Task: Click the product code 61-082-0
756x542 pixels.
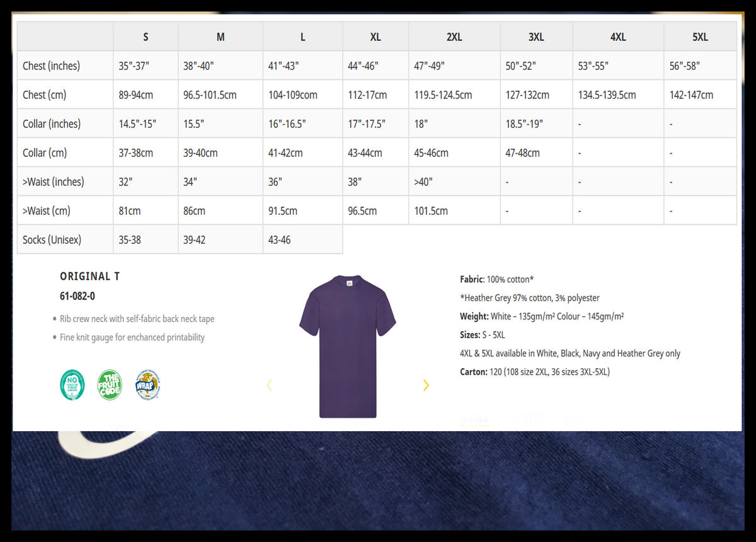Action: tap(77, 296)
